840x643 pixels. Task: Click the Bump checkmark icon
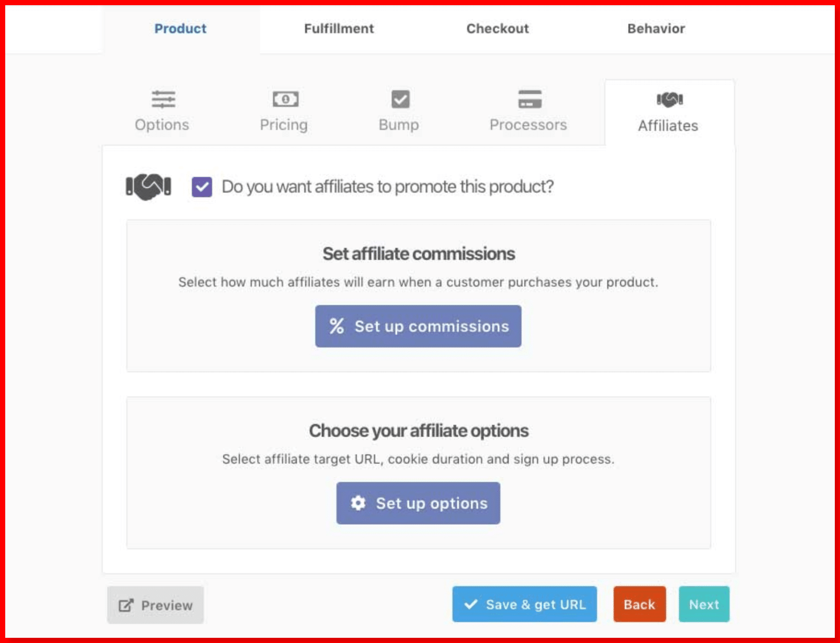point(400,99)
